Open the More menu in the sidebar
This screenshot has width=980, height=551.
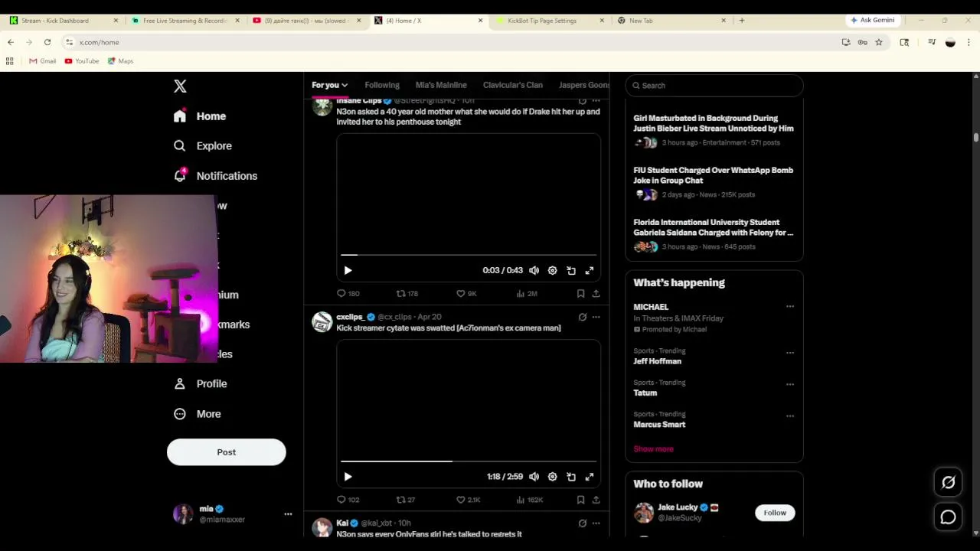click(x=198, y=414)
